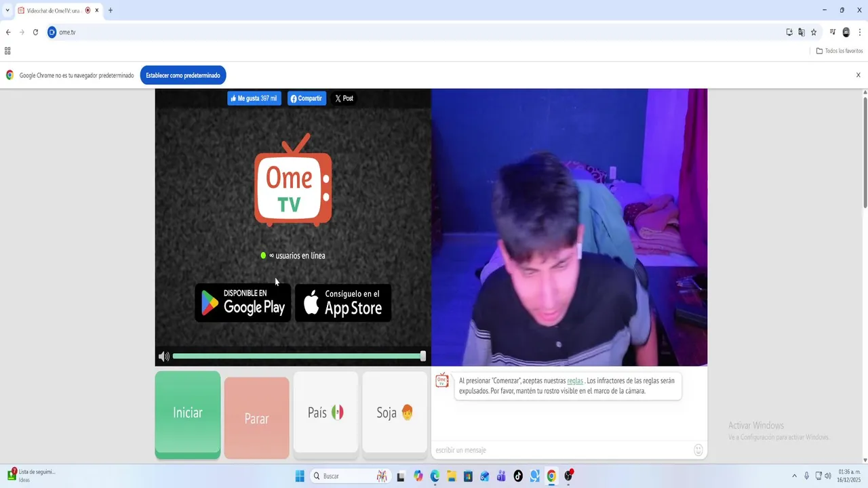Viewport: 868px width, 488px height.
Task: Click the X Post button
Action: pos(344,98)
